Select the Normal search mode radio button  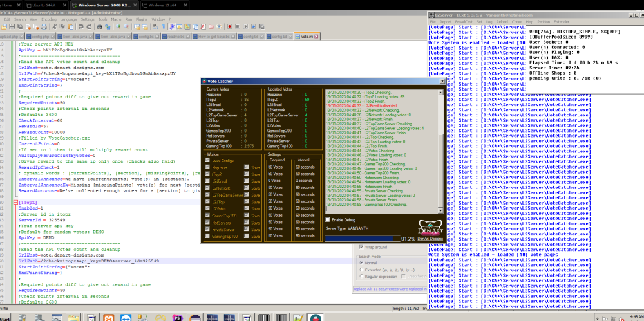(361, 263)
